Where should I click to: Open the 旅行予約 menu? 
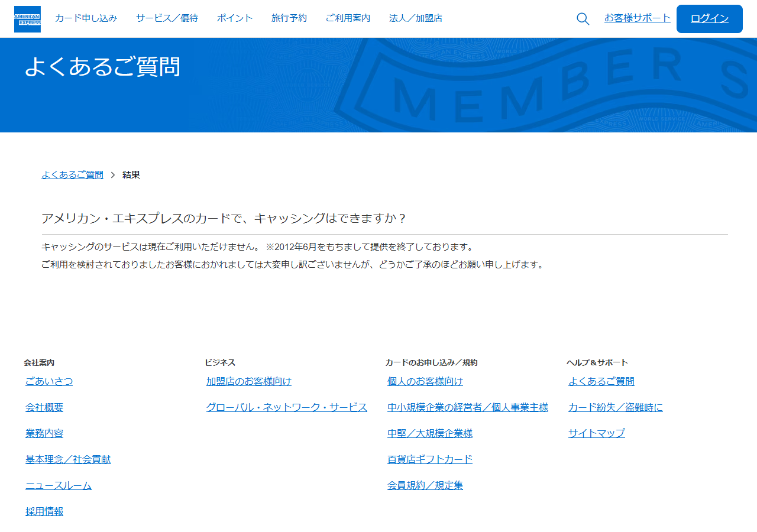[x=289, y=18]
